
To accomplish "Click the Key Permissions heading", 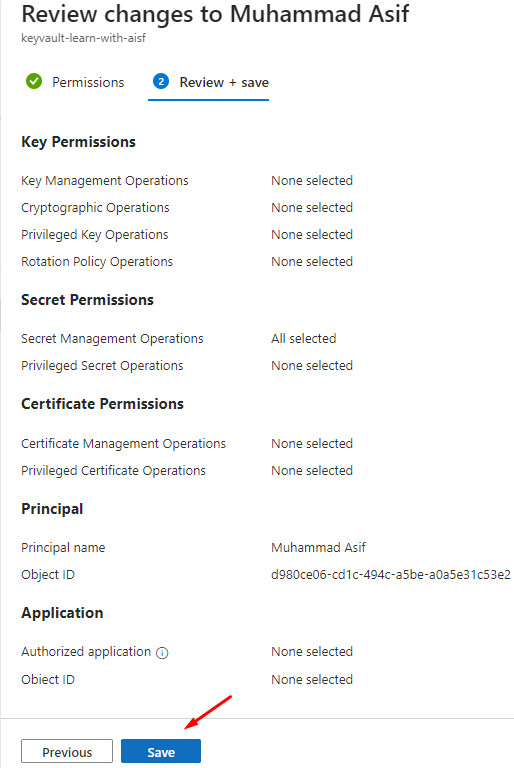I will (x=78, y=142).
